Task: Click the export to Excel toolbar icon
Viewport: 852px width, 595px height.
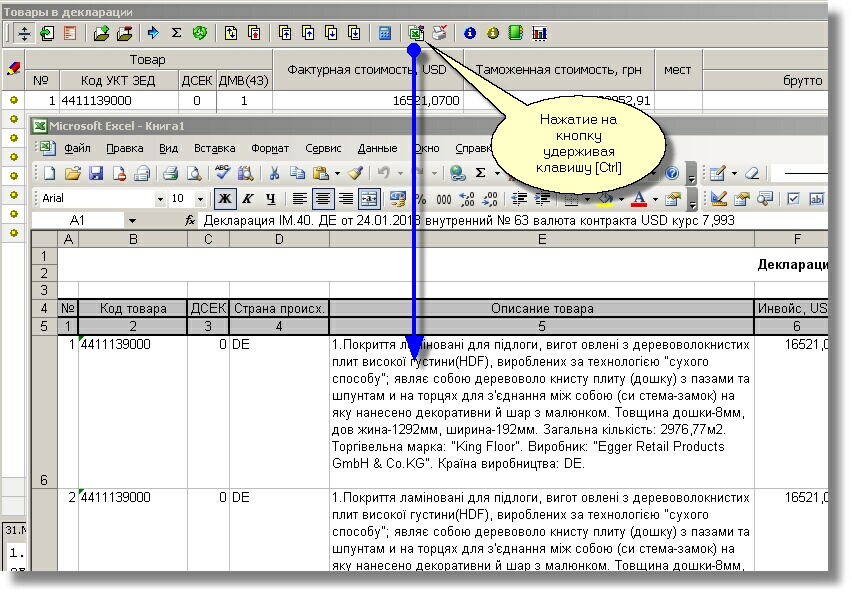Action: (x=416, y=33)
